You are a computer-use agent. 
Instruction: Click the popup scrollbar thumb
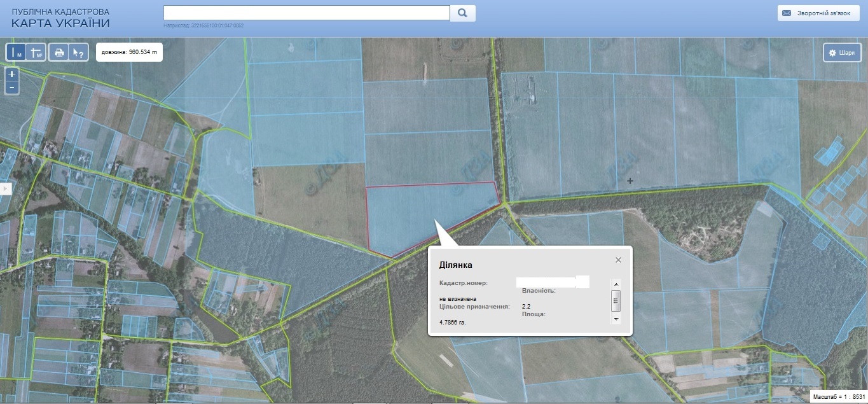[616, 299]
